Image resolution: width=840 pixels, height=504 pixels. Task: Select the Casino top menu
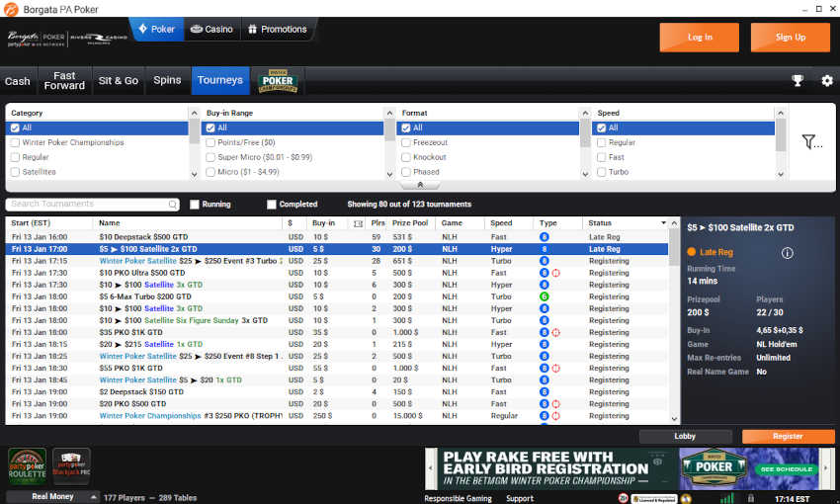[x=212, y=29]
